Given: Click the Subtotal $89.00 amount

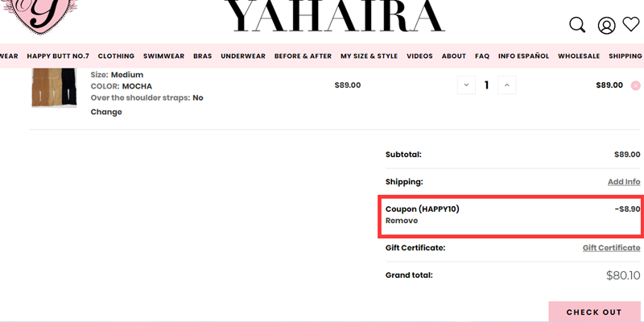Looking at the screenshot, I should click(x=627, y=155).
